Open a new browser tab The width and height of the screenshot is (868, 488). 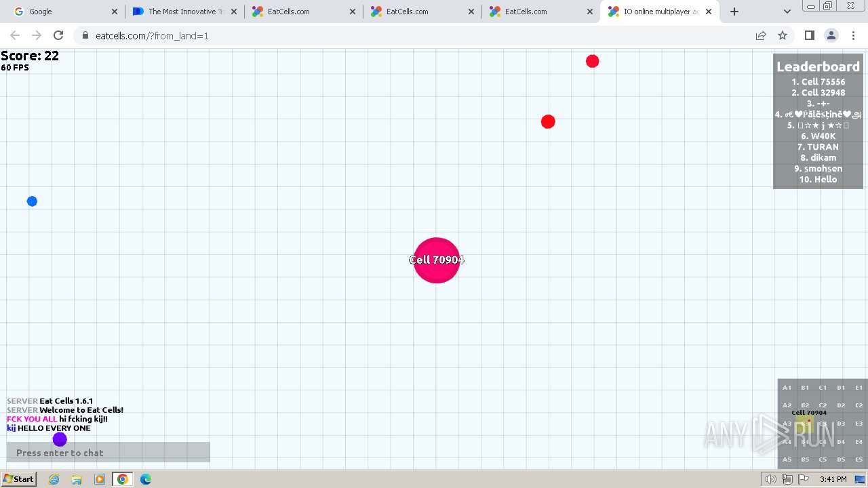click(x=734, y=12)
